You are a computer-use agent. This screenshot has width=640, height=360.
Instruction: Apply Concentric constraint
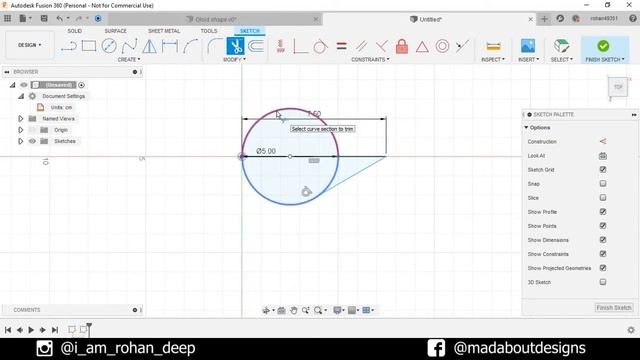(442, 46)
